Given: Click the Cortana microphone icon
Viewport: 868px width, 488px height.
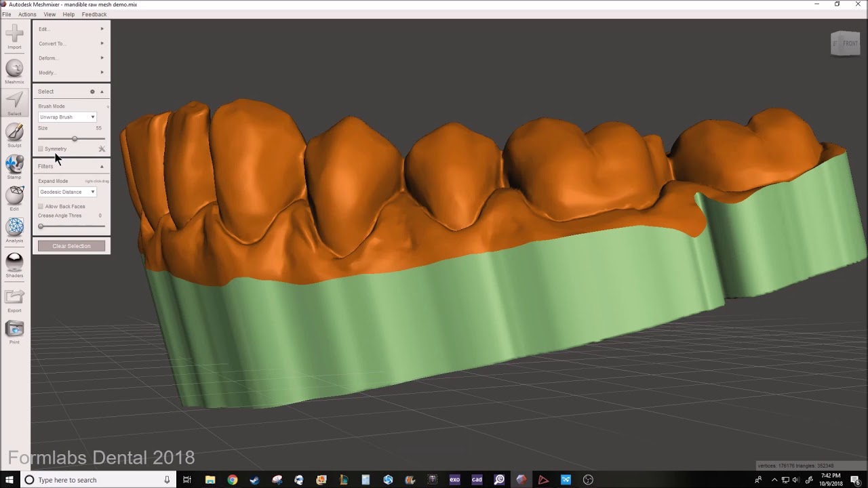Looking at the screenshot, I should point(167,480).
